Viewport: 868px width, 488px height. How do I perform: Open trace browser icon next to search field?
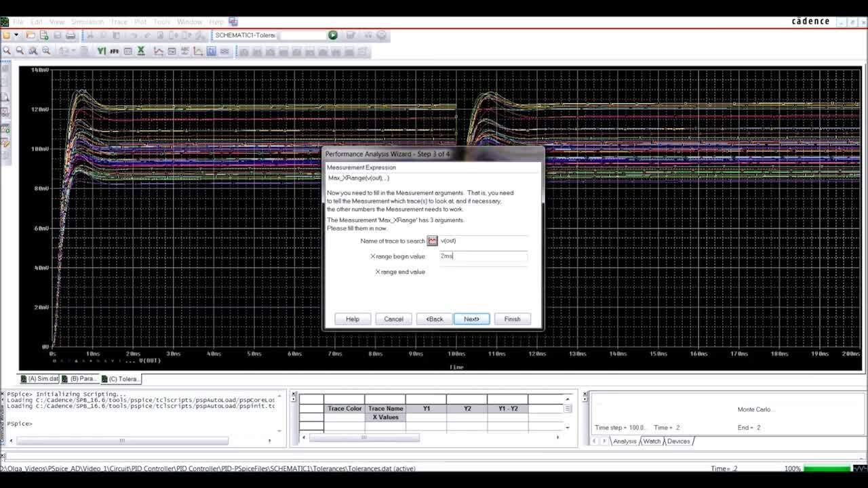point(433,241)
